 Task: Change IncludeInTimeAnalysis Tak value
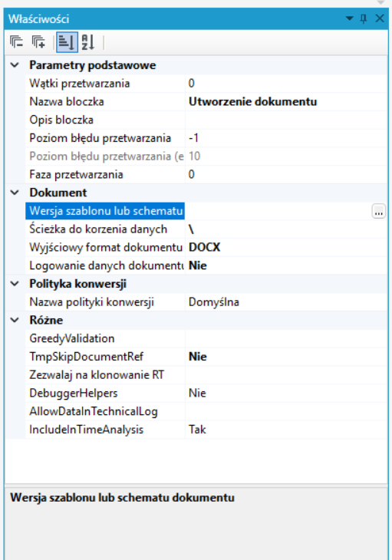pyautogui.click(x=286, y=430)
